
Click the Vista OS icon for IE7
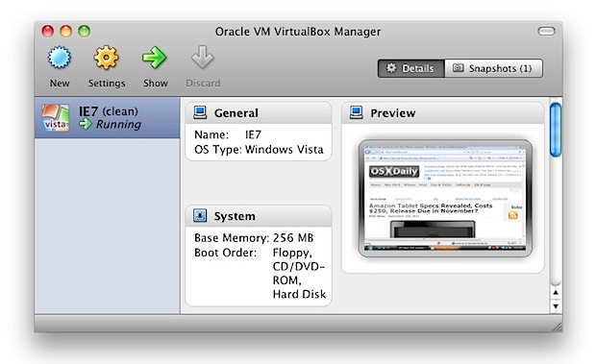(x=56, y=118)
